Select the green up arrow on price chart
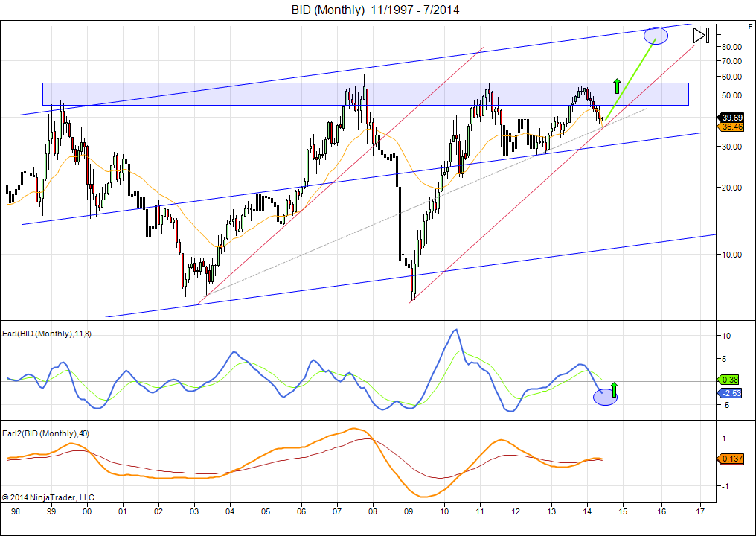The height and width of the screenshot is (536, 756). 616,86
